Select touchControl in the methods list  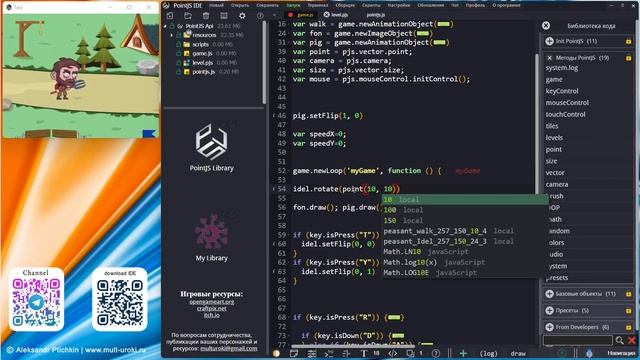(x=565, y=115)
